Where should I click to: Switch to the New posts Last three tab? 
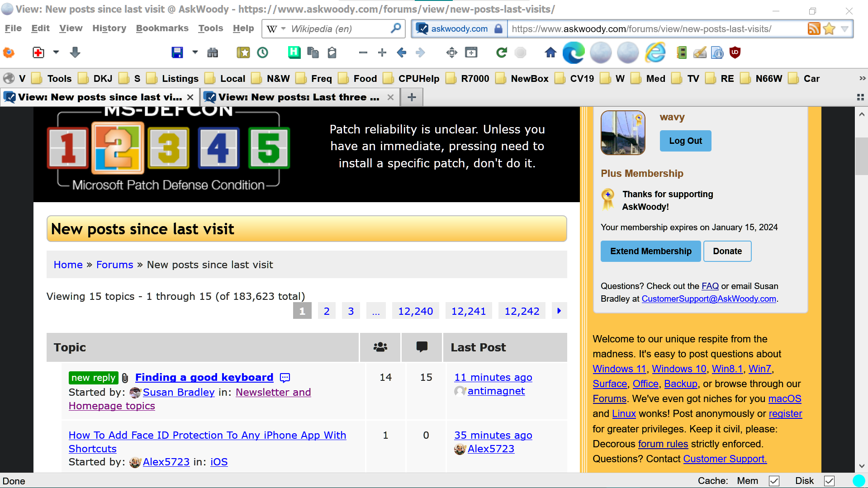click(299, 97)
